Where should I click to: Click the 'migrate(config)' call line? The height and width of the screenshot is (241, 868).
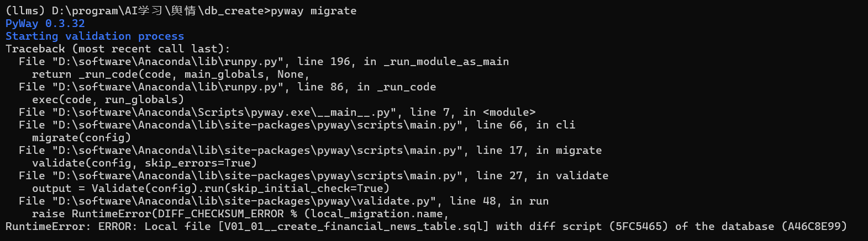pyautogui.click(x=81, y=138)
